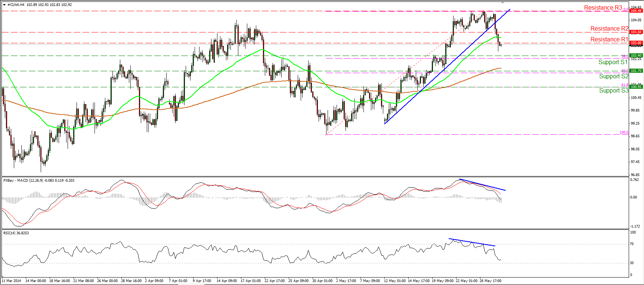Click the 25 Apr 09:00 time label

pos(298,281)
